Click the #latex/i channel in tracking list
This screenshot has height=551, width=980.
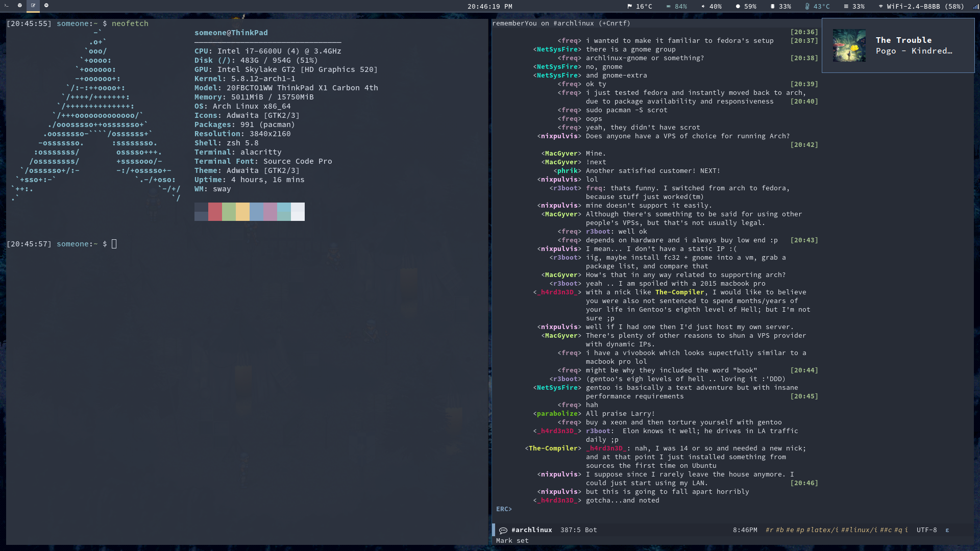pyautogui.click(x=822, y=530)
